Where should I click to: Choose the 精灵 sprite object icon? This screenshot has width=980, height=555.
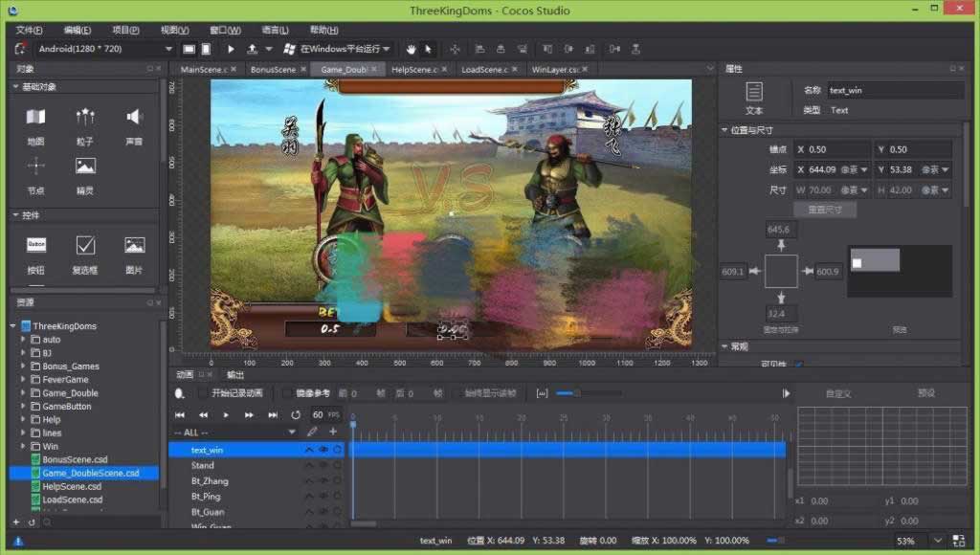pyautogui.click(x=85, y=166)
